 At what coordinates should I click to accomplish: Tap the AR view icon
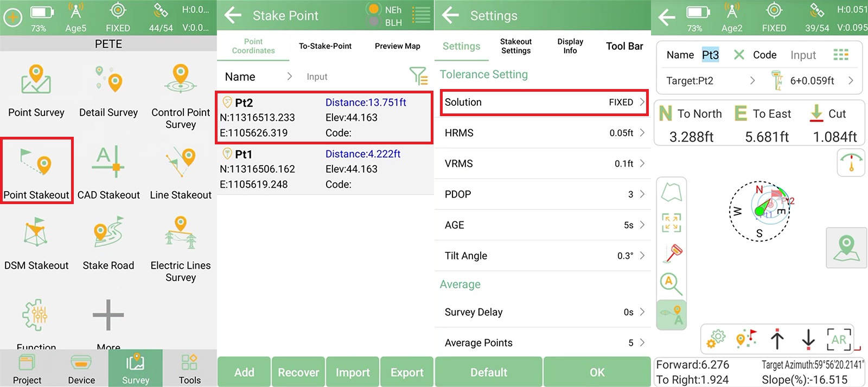tap(839, 340)
